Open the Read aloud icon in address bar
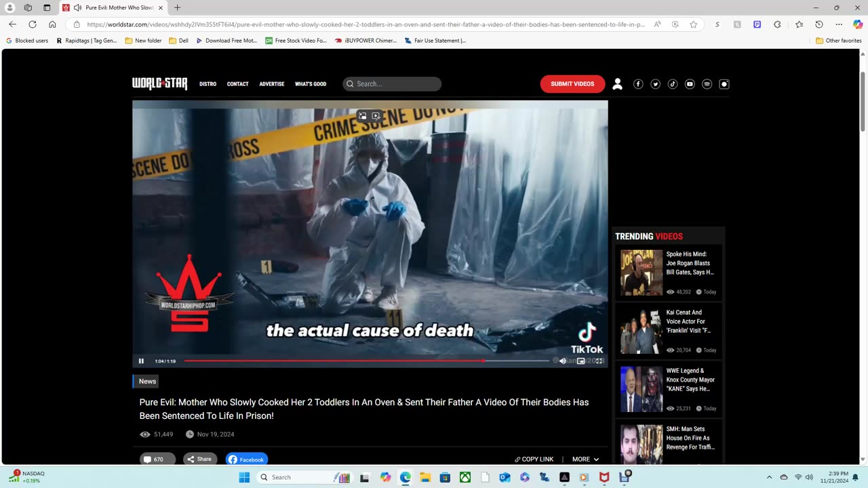This screenshot has height=488, width=868. (658, 24)
